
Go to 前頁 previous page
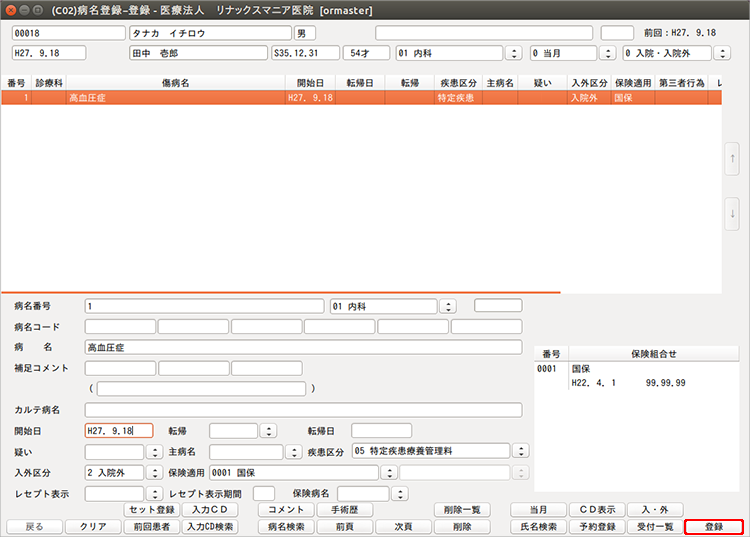(344, 526)
